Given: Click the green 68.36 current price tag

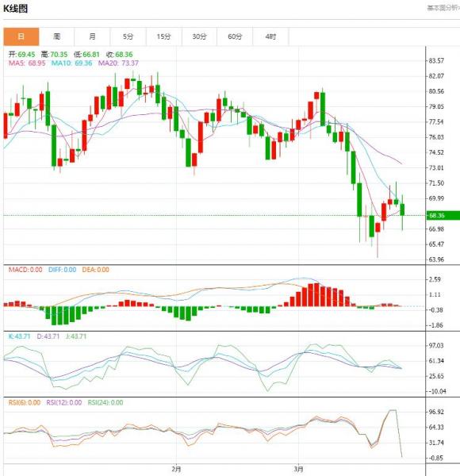Looking at the screenshot, I should tap(443, 216).
